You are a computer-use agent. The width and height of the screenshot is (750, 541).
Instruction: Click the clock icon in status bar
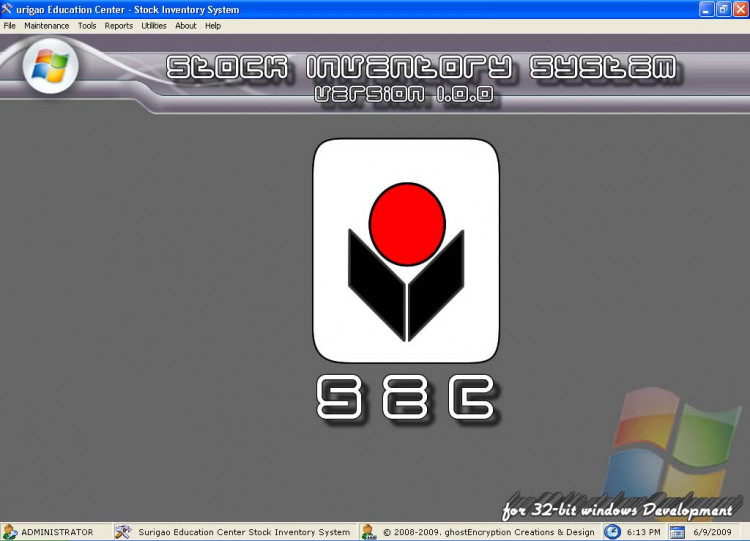click(x=612, y=532)
